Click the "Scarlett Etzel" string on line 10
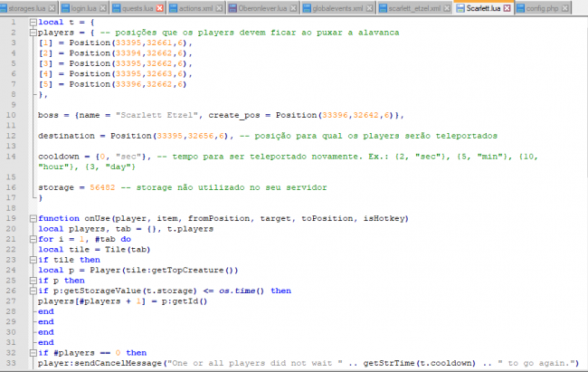The width and height of the screenshot is (588, 372). (x=156, y=115)
